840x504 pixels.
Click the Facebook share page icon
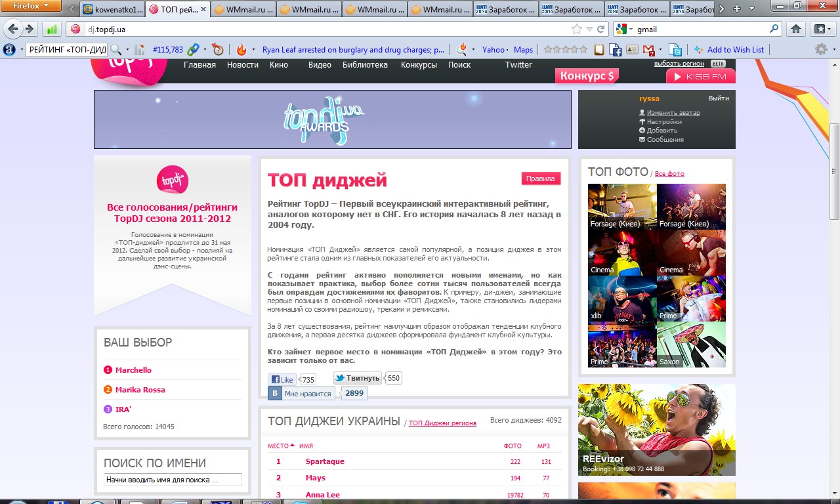pyautogui.click(x=616, y=49)
